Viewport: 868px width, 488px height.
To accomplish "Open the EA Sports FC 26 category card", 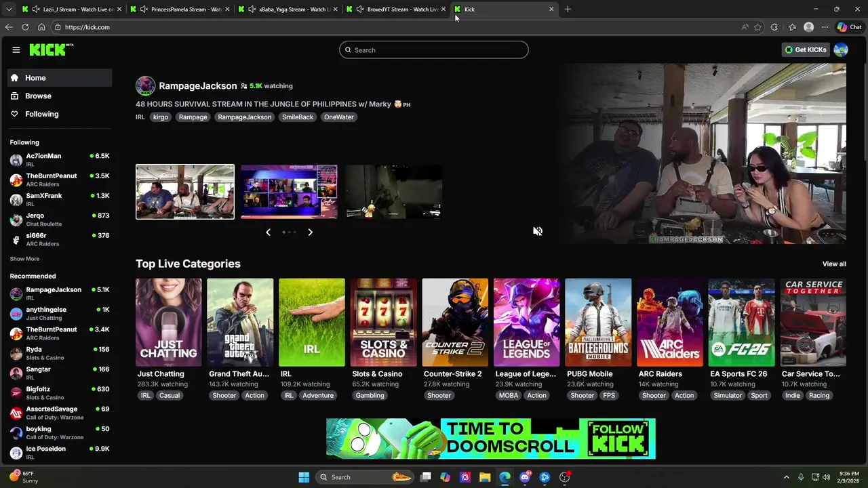I will pyautogui.click(x=741, y=323).
